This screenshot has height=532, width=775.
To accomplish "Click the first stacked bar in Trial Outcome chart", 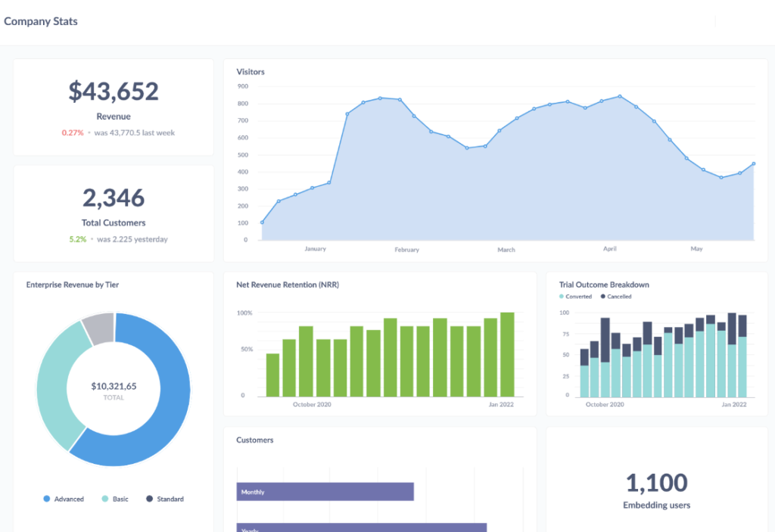I will coord(584,373).
